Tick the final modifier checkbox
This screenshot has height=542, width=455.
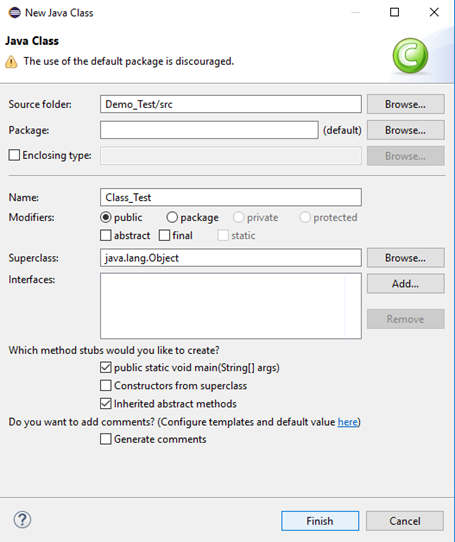pyautogui.click(x=164, y=235)
